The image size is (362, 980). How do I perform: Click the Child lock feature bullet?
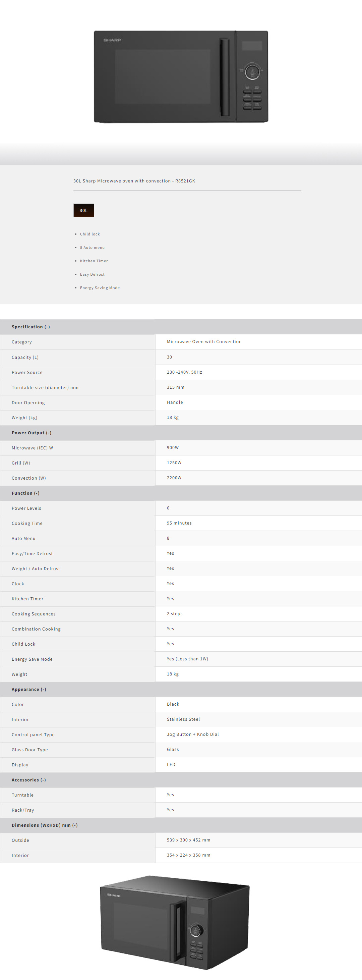(90, 234)
